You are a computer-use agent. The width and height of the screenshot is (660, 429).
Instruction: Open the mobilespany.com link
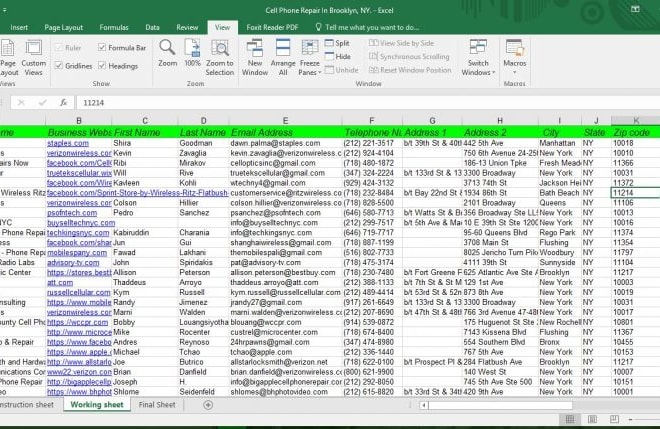pos(77,253)
